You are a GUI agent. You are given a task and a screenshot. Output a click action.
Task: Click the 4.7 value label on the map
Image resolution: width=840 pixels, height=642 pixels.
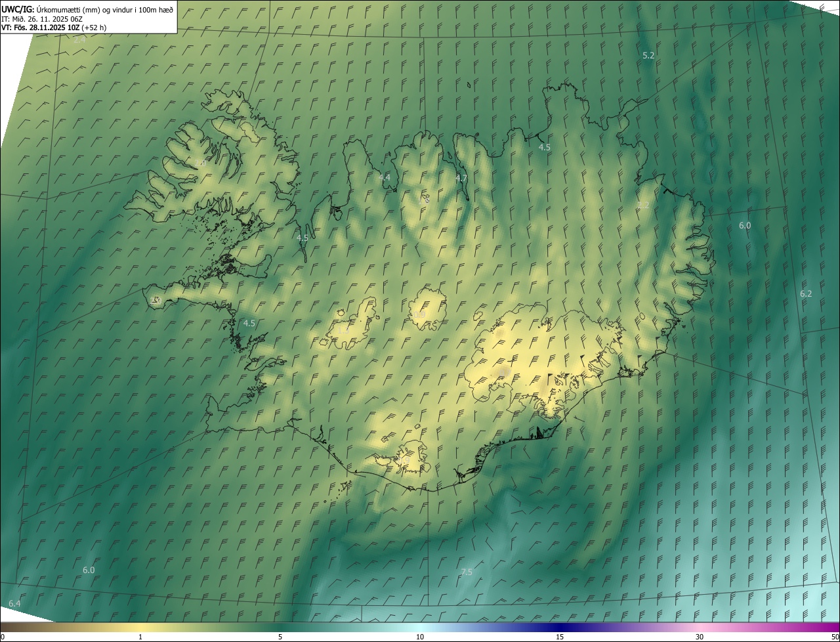461,179
